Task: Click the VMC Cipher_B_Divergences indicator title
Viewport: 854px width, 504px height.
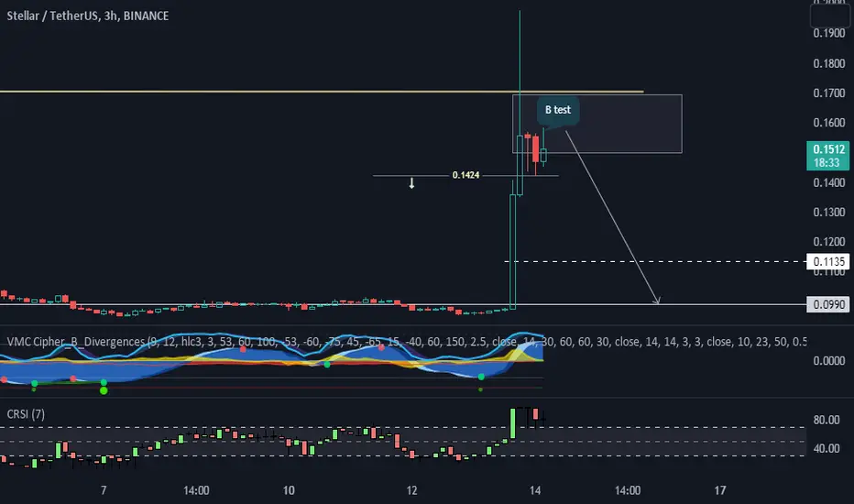Action: coord(76,342)
